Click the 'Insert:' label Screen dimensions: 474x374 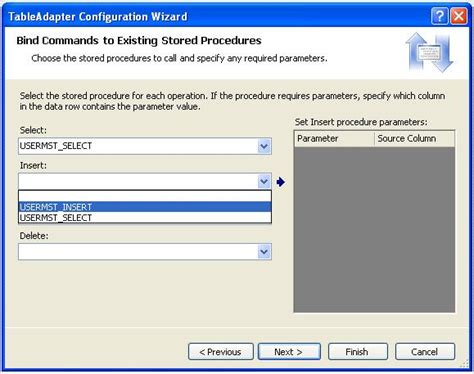(33, 165)
